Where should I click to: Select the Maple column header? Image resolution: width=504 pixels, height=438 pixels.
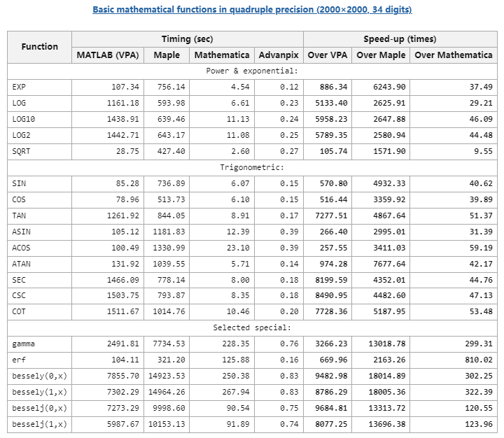(x=167, y=55)
